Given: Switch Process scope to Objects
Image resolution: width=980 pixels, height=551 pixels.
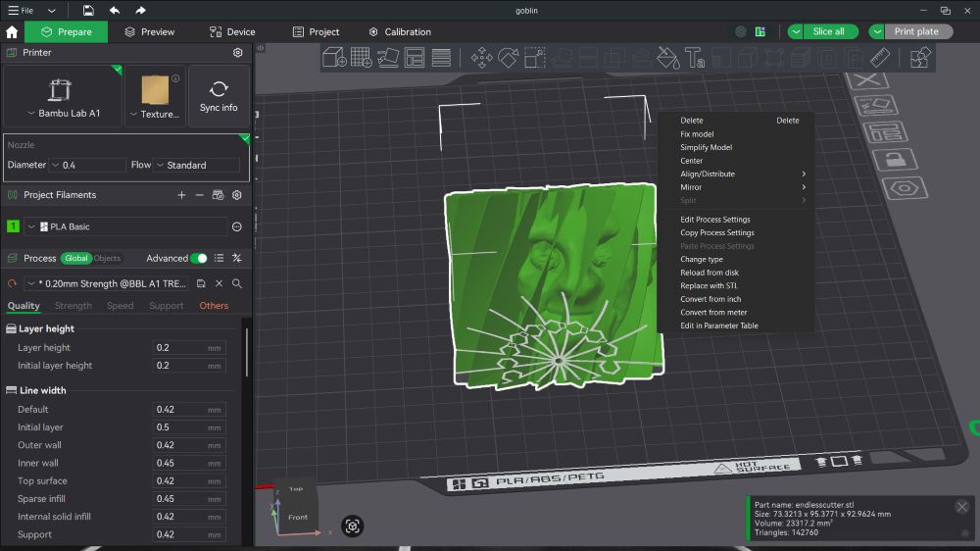Looking at the screenshot, I should [x=107, y=258].
